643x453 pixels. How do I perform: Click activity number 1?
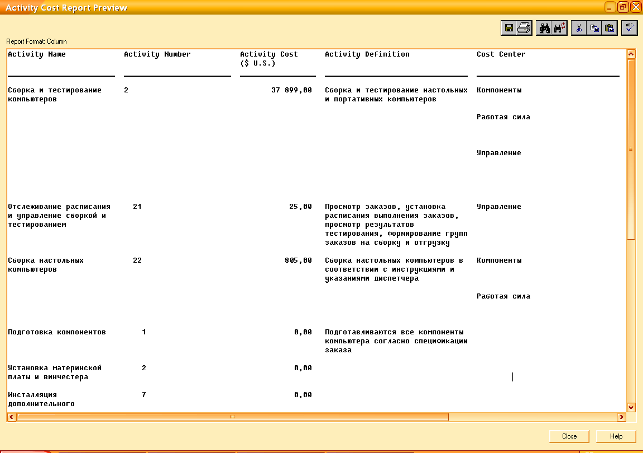tap(144, 332)
